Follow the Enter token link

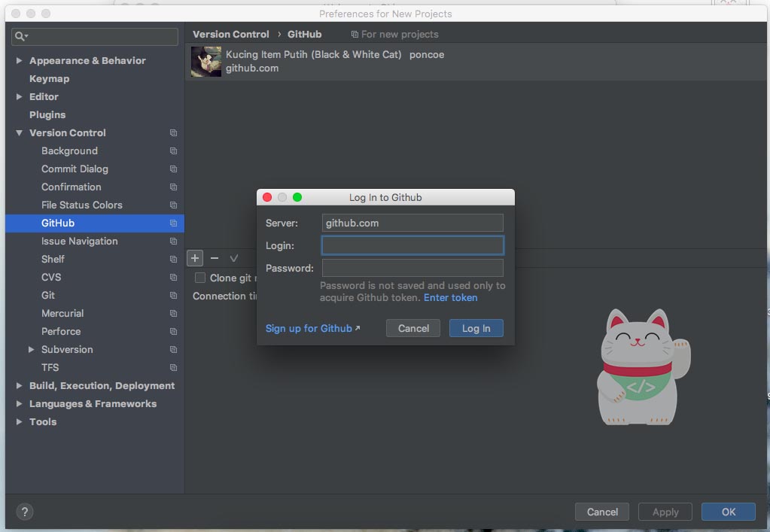[450, 297]
